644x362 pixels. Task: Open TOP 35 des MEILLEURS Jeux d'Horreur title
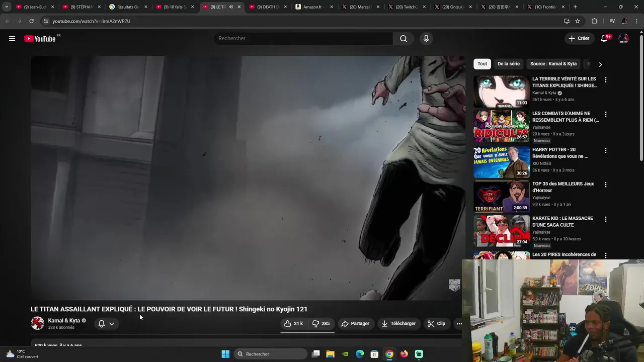pyautogui.click(x=563, y=187)
